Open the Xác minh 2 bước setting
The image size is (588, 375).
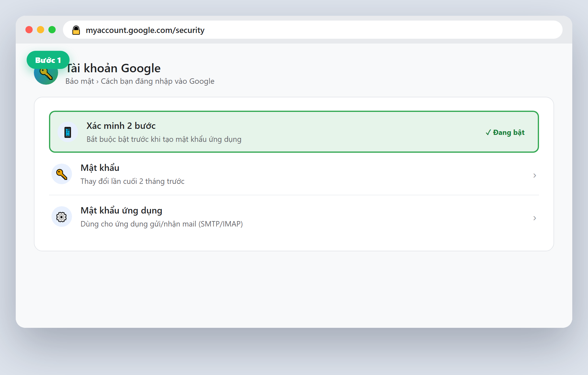(x=294, y=132)
